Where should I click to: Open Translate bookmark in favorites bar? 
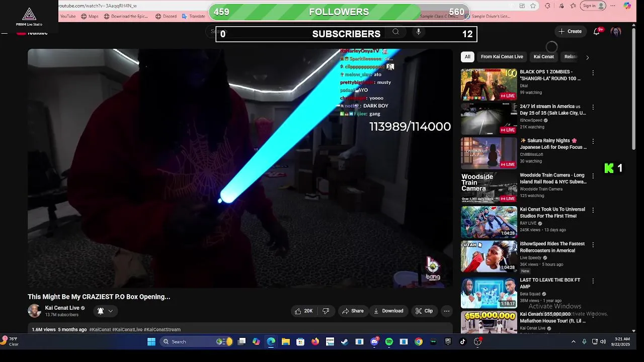click(x=193, y=16)
